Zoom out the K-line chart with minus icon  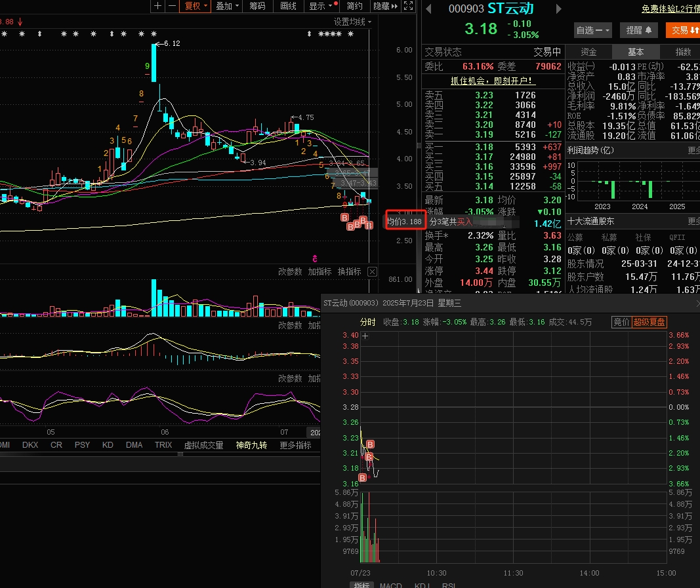click(172, 6)
